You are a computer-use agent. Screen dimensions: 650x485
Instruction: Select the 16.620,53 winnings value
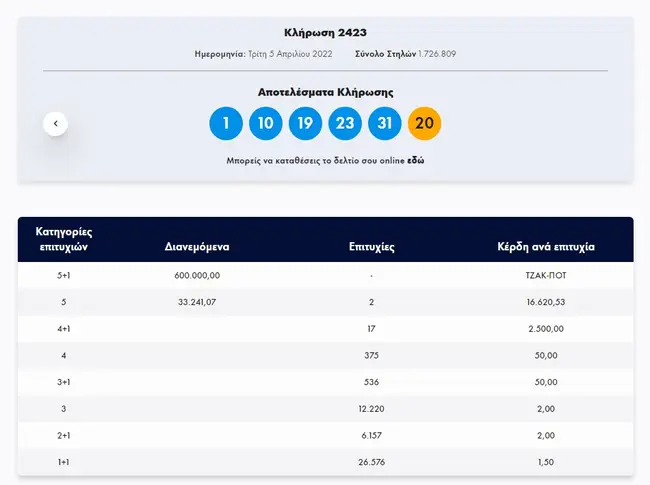pos(546,302)
